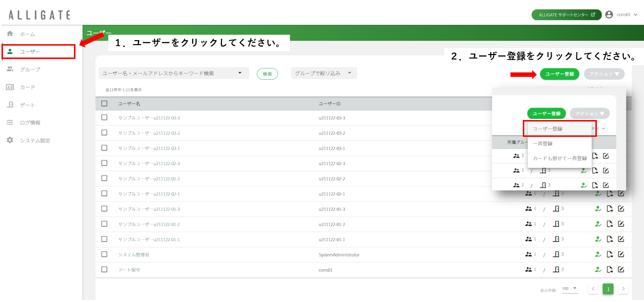
Task: Expand the cons01 account menu chevron
Action: pyautogui.click(x=636, y=14)
